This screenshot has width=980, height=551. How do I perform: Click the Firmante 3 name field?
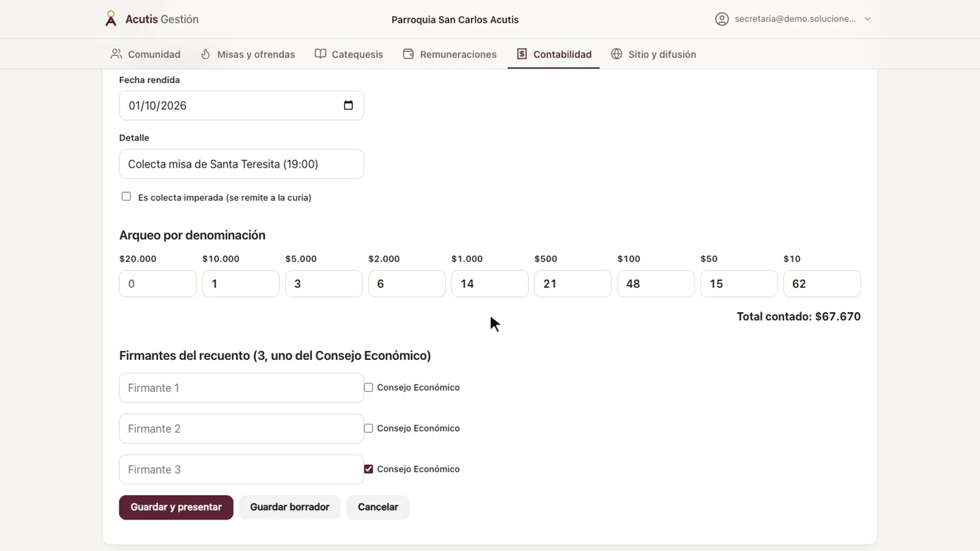(241, 470)
